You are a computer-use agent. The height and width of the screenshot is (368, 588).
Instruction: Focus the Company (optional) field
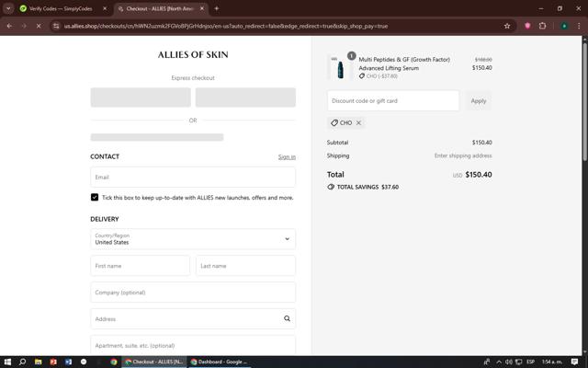[193, 293]
